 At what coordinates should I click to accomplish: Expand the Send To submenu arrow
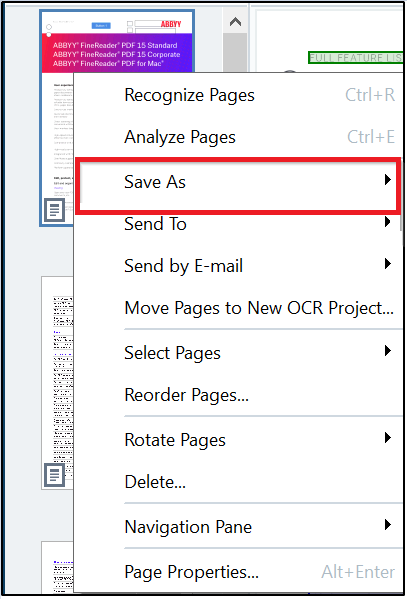pos(388,222)
